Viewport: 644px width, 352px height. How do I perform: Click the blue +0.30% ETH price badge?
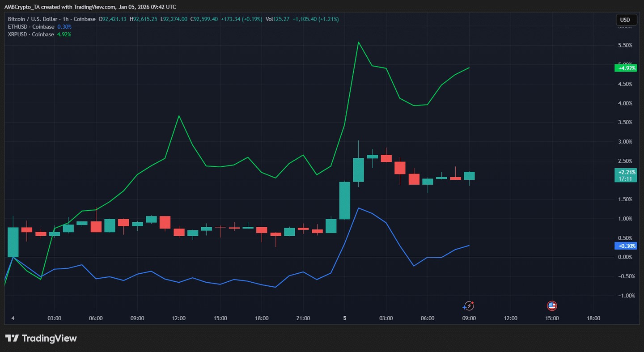pyautogui.click(x=626, y=246)
